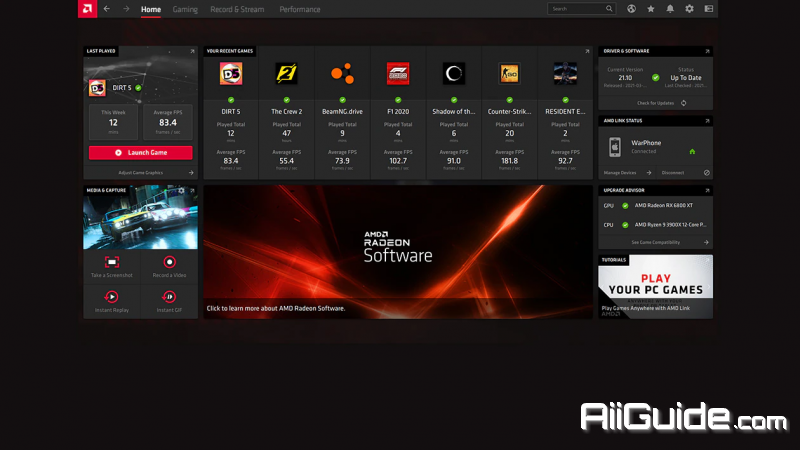Screen dimensions: 800x450
Task: Open the Play Your PC Games tutorial
Action: [x=656, y=287]
